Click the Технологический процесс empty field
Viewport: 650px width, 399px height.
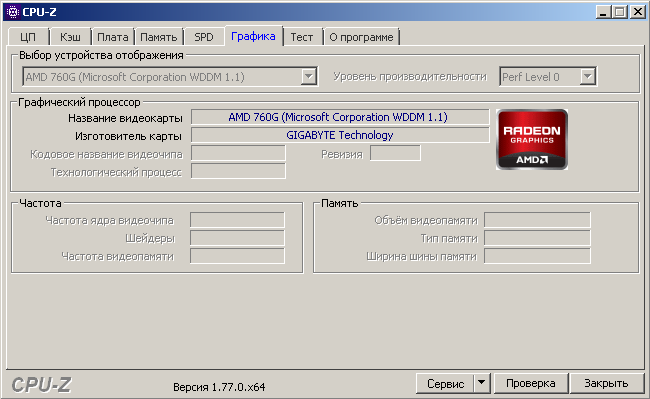click(238, 171)
